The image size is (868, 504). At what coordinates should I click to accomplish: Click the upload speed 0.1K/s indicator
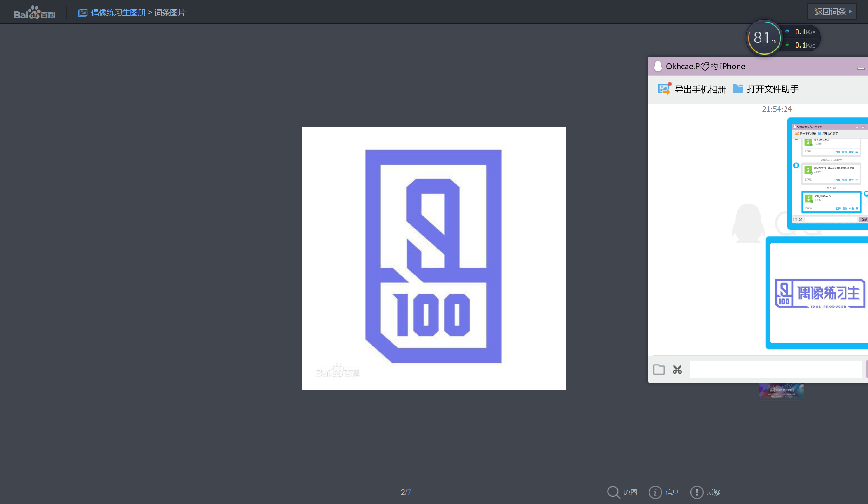pos(800,32)
